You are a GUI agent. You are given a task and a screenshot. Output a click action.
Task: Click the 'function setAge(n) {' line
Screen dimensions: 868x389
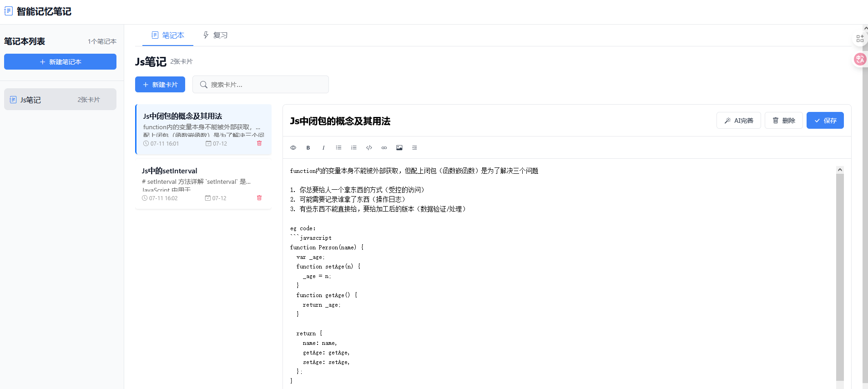pyautogui.click(x=328, y=267)
